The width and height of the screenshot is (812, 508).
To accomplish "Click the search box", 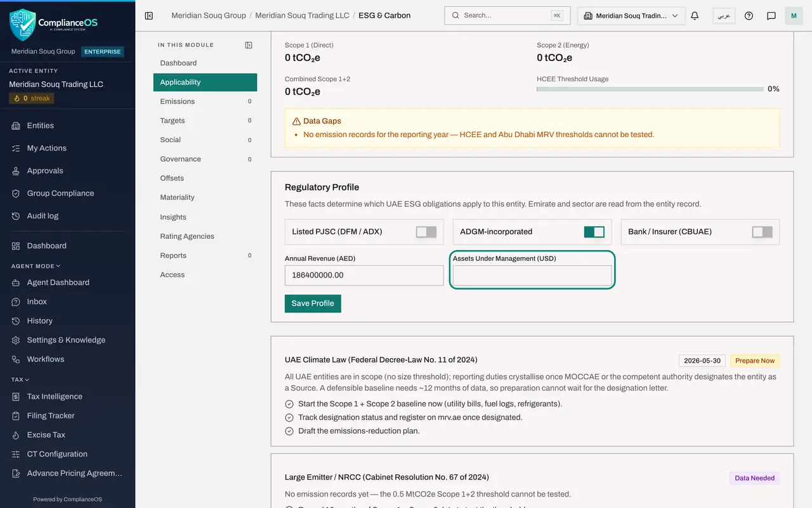I will point(507,16).
